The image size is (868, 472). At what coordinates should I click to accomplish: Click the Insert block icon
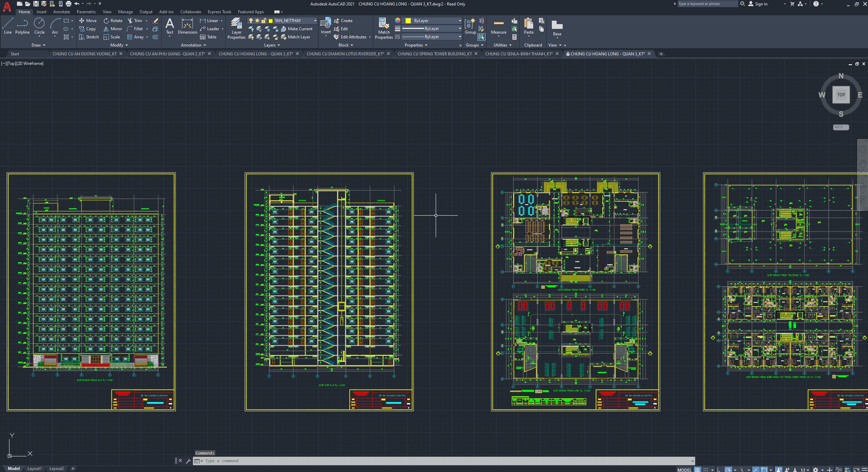click(325, 25)
